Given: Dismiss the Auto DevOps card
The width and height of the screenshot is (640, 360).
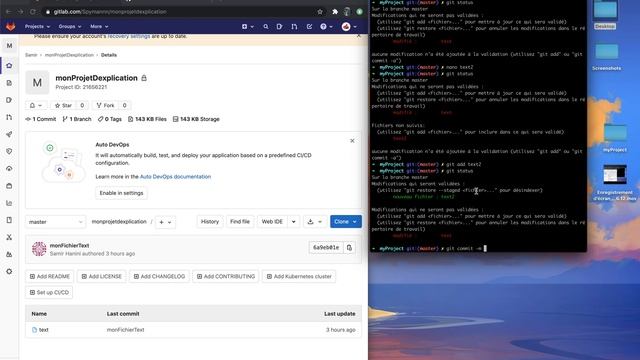Looking at the screenshot, I should coord(352,141).
